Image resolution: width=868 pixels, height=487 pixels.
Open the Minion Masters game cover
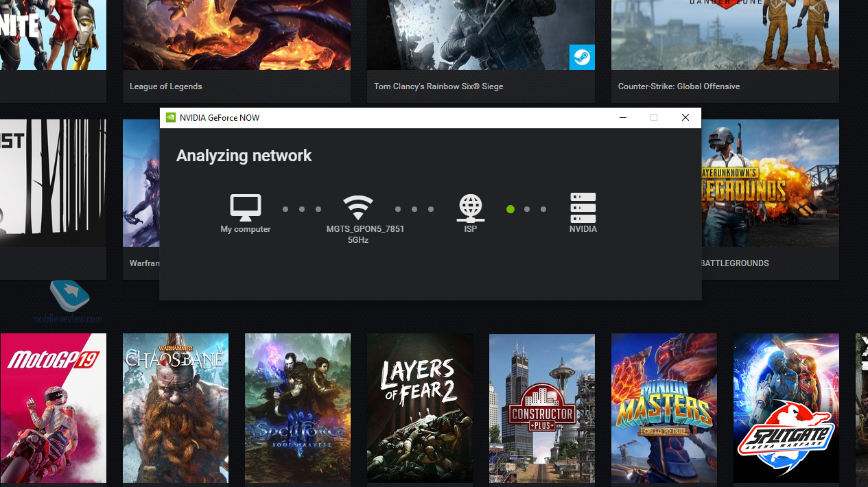[x=664, y=408]
